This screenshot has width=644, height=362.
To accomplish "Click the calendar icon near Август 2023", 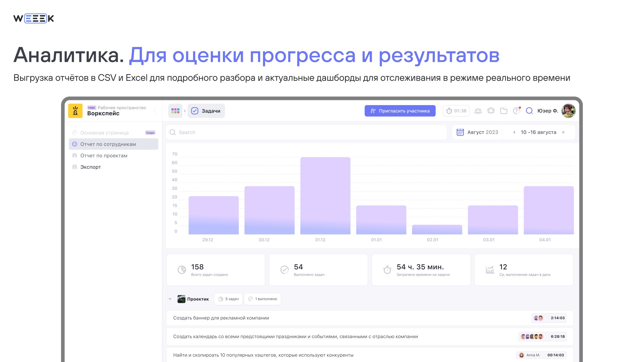I will tap(460, 132).
